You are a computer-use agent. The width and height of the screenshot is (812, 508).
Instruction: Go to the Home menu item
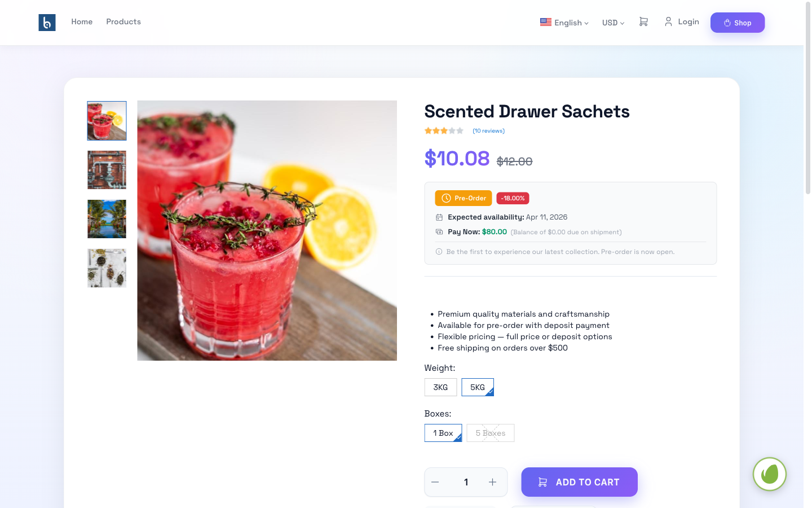pos(82,21)
